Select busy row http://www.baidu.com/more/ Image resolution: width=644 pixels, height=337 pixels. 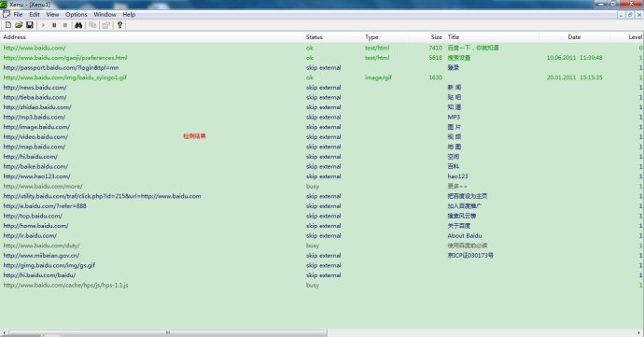click(322, 186)
